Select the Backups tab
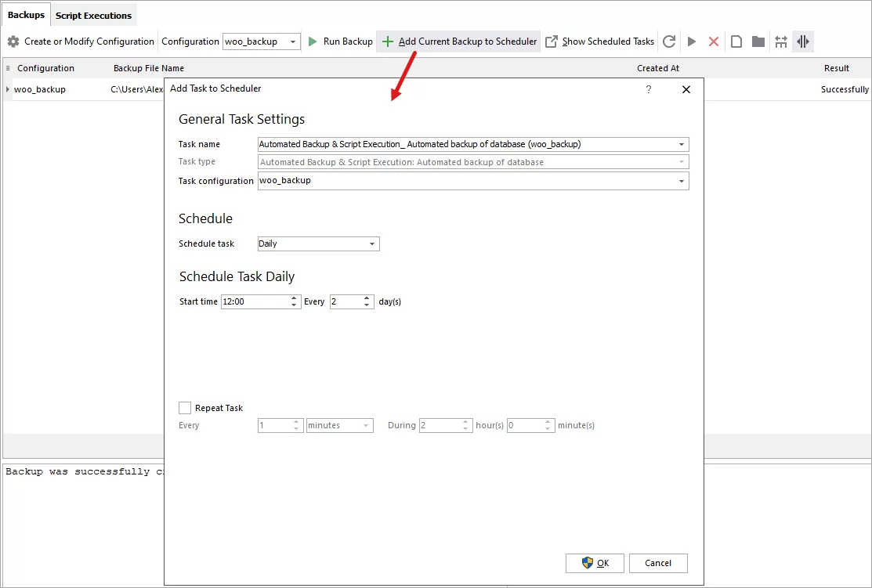Image resolution: width=872 pixels, height=588 pixels. [x=26, y=14]
